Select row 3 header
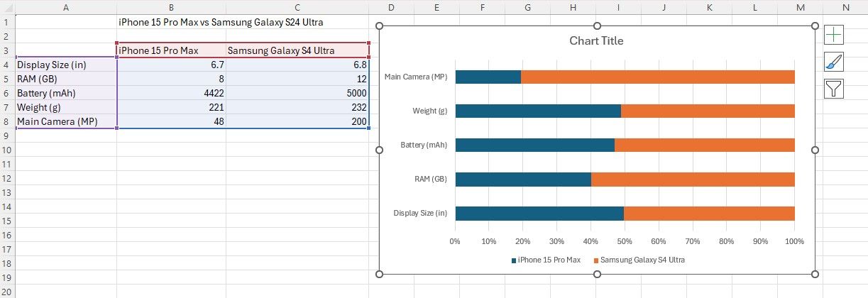The height and width of the screenshot is (298, 868). click(7, 50)
